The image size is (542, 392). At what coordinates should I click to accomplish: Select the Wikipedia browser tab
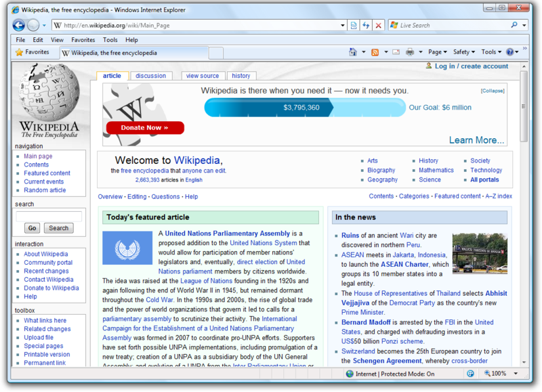coord(134,53)
